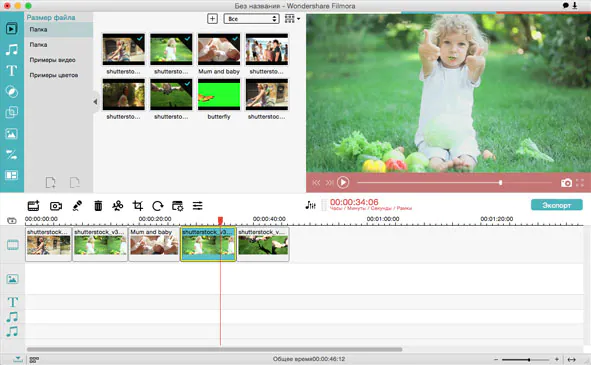Image resolution: width=591 pixels, height=365 pixels.
Task: Click the trash Delete icon in toolbar
Action: (98, 206)
